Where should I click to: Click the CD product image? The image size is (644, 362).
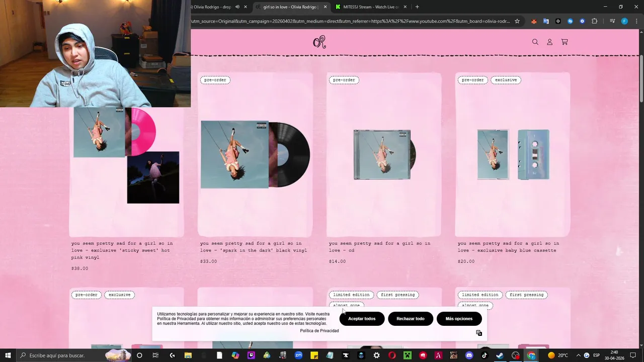[x=384, y=154]
